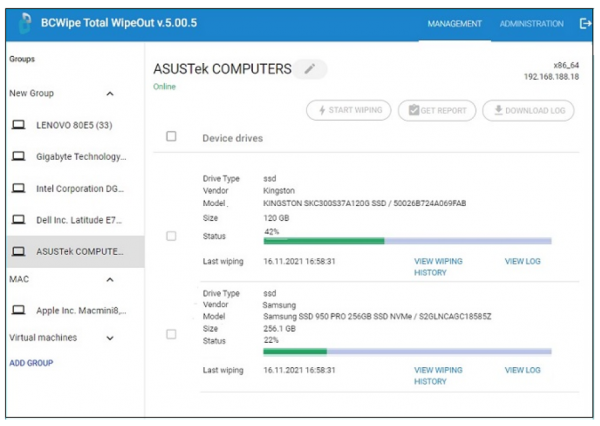Click the Apple Inc. Macmini laptop icon
Screen dimensions: 600x426
pyautogui.click(x=18, y=310)
